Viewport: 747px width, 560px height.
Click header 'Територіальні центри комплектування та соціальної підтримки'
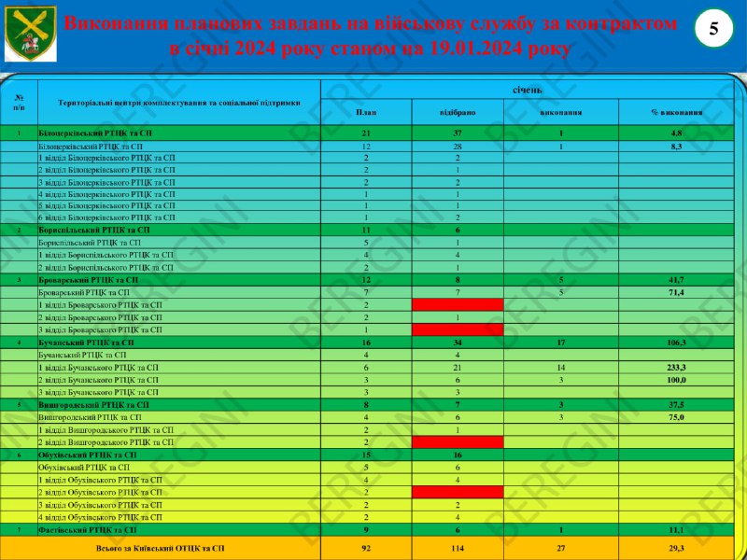click(179, 103)
